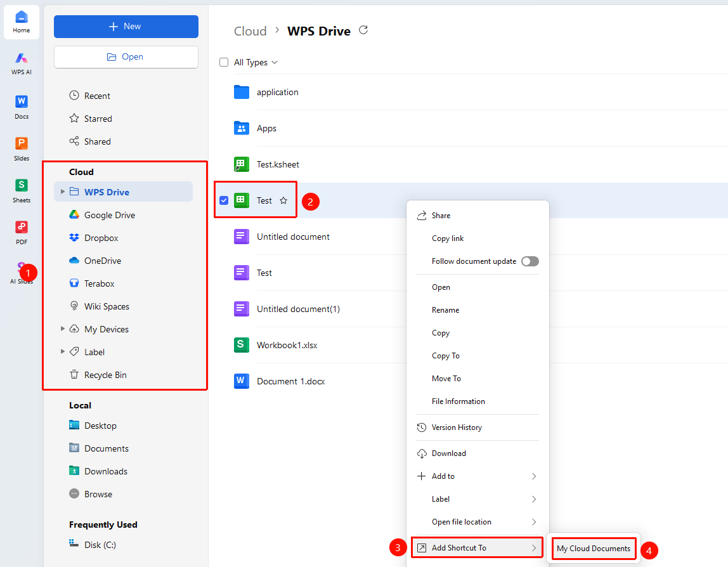Screen dimensions: 728x567
Task: Expand the Label tree node
Action: (x=62, y=351)
